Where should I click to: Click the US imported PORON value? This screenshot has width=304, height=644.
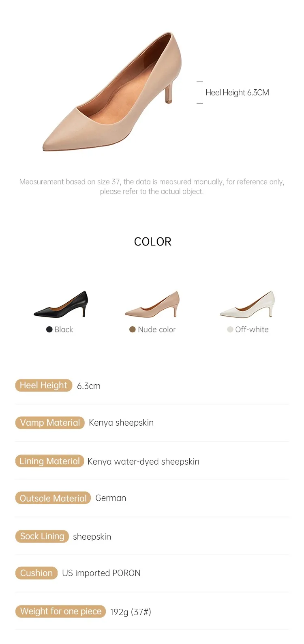click(101, 573)
